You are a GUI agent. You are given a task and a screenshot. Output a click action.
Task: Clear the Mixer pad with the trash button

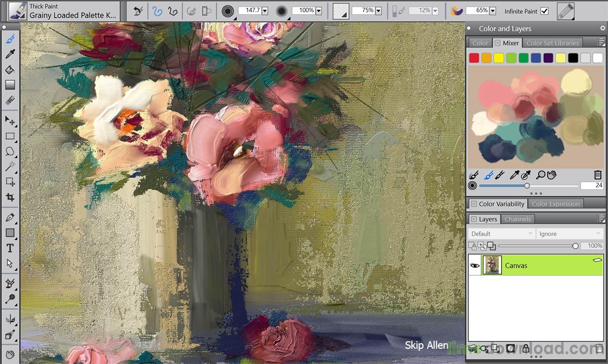tap(597, 175)
